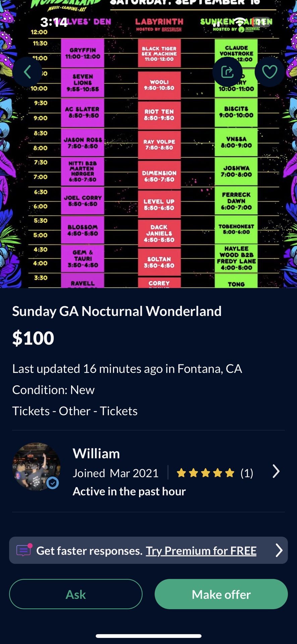Tap the chat bubble icon in the premium banner
This screenshot has width=297, height=644.
click(23, 550)
